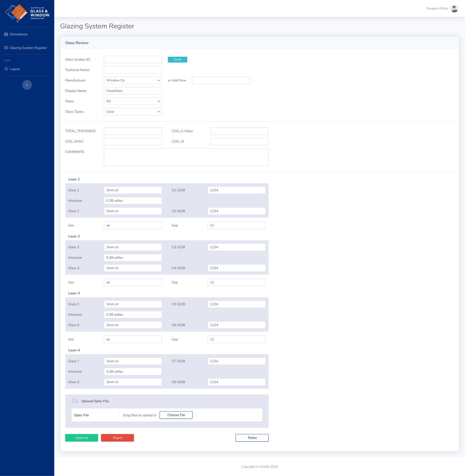Viewport: 465px width, 476px height.
Task: Open Simulations in sidebar
Action: pos(19,34)
